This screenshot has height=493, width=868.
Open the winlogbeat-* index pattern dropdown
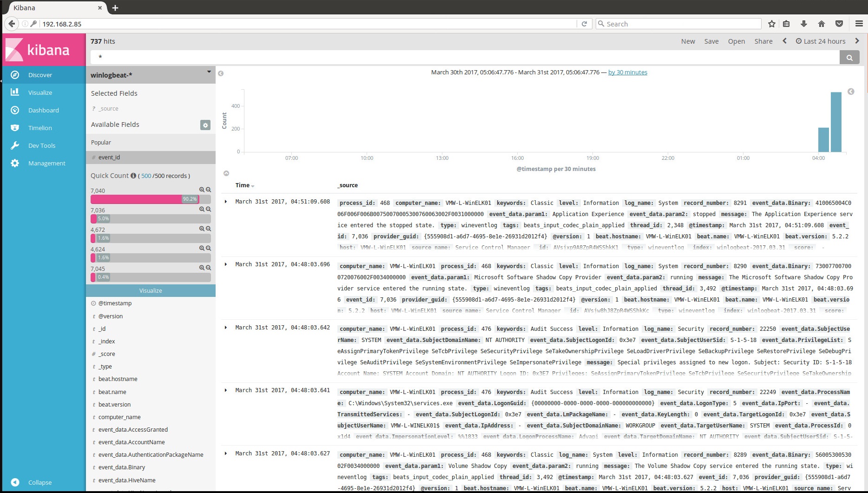tap(209, 72)
